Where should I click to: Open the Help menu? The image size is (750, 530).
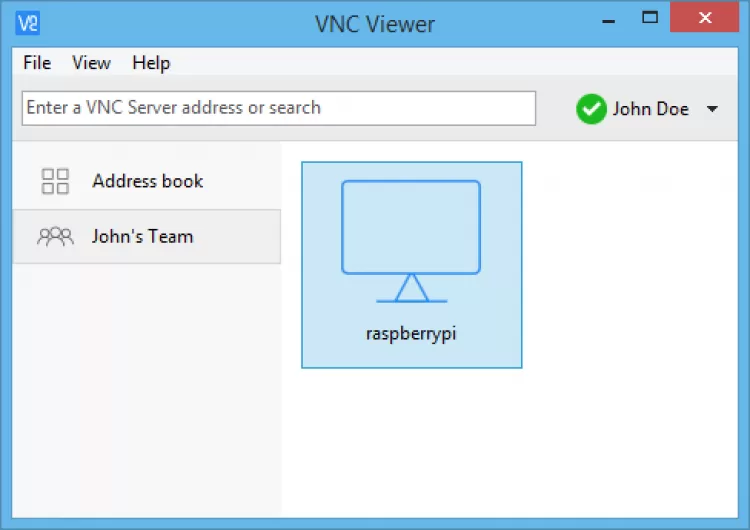click(151, 63)
